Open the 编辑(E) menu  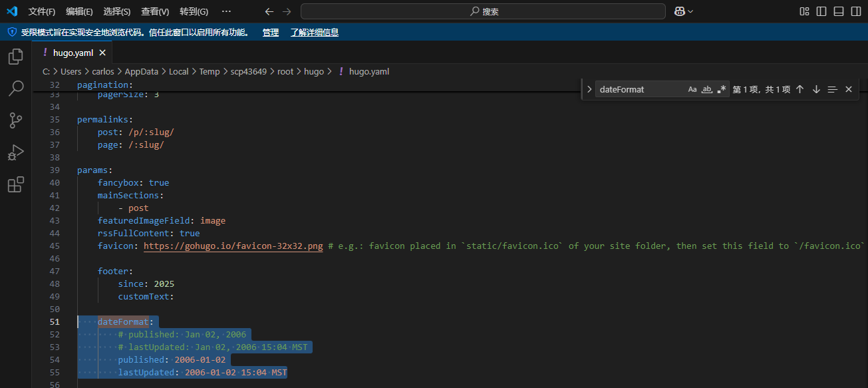click(79, 11)
